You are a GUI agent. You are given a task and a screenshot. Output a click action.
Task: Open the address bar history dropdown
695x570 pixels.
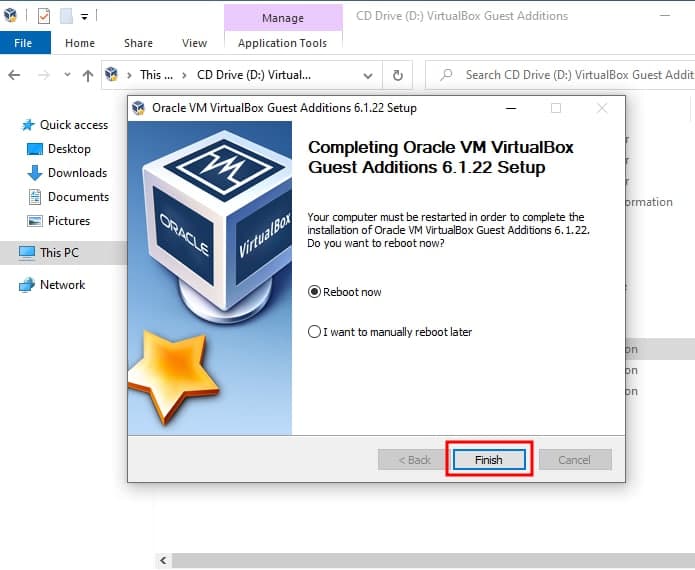[368, 75]
